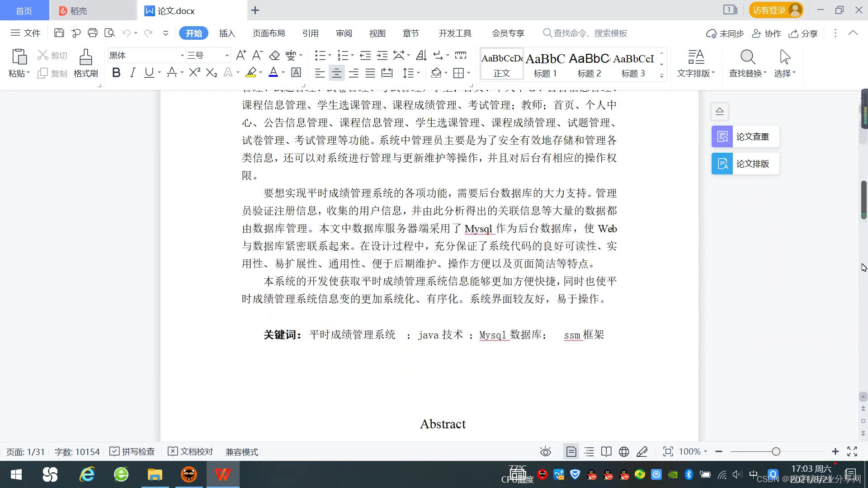Click the highlight color marker button
Screen dimensions: 868x488
(251, 72)
